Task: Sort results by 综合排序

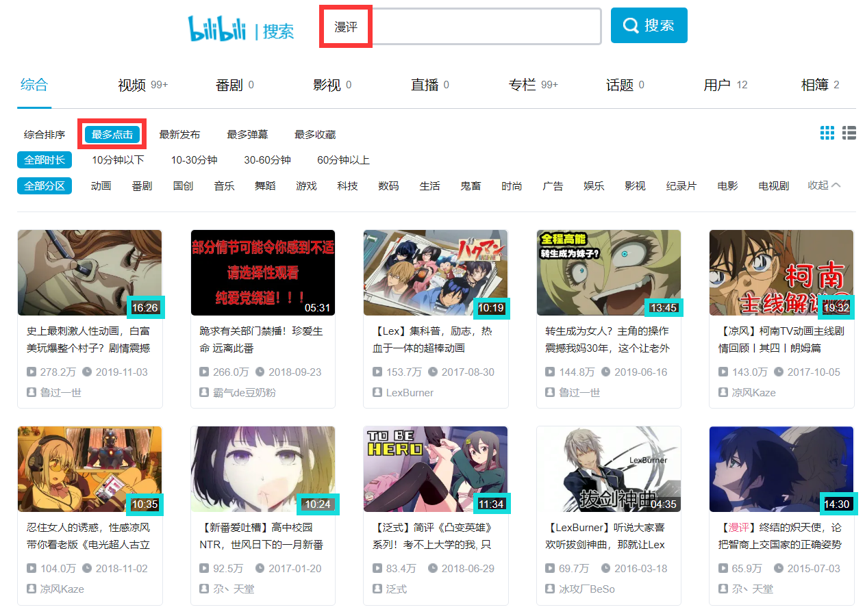Action: [x=45, y=135]
